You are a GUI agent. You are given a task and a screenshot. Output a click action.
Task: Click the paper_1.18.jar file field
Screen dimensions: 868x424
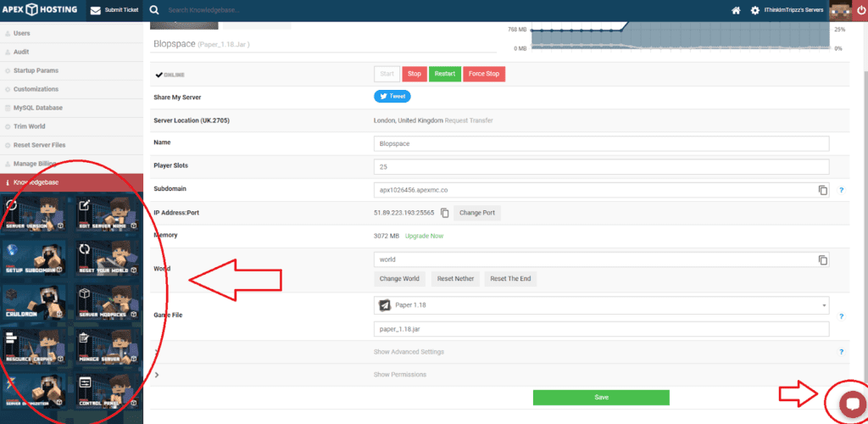(602, 329)
